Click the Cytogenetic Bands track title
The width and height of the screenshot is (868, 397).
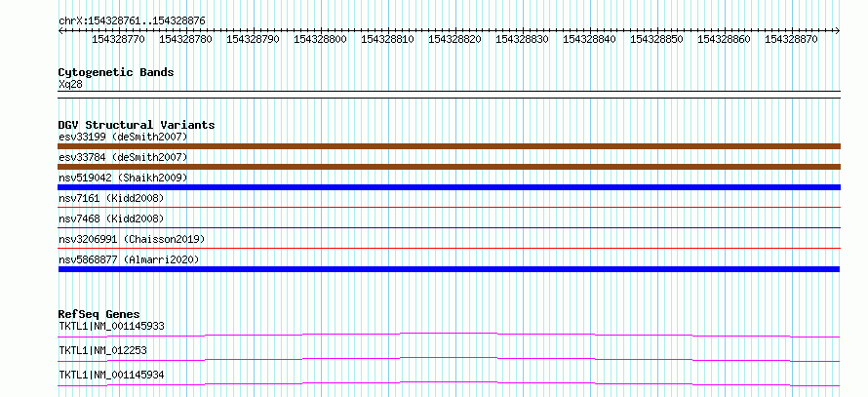[116, 72]
